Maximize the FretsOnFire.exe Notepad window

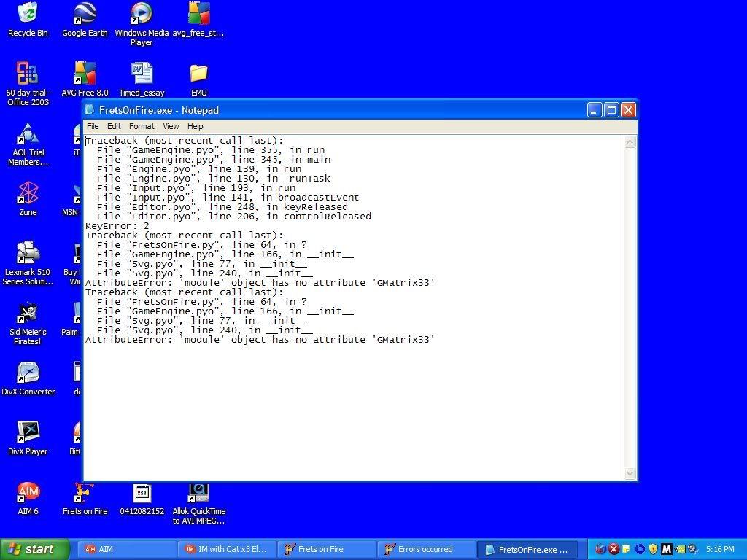pyautogui.click(x=611, y=110)
